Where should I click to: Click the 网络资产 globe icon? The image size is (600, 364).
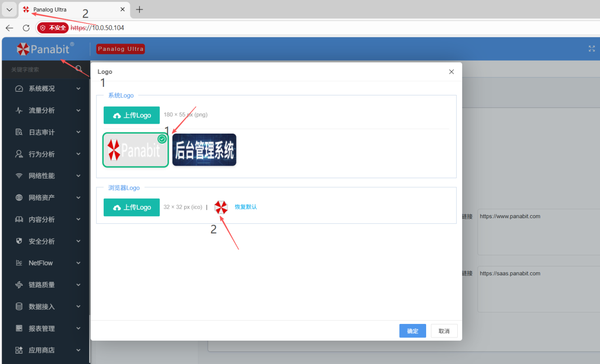point(19,198)
